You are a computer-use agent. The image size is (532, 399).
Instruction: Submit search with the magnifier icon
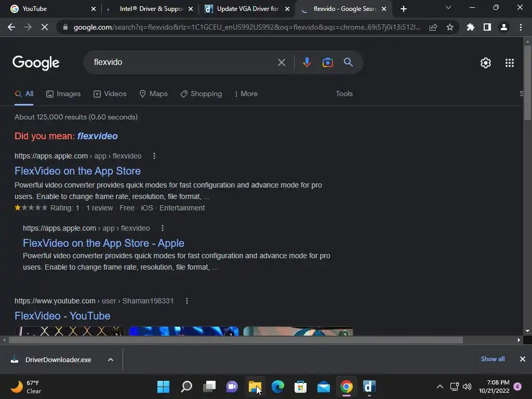[348, 62]
